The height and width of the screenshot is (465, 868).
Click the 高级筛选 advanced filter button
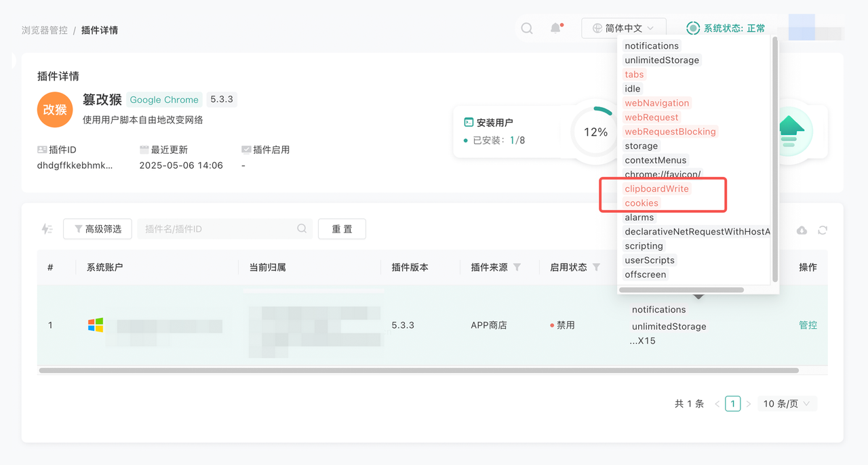pos(97,229)
